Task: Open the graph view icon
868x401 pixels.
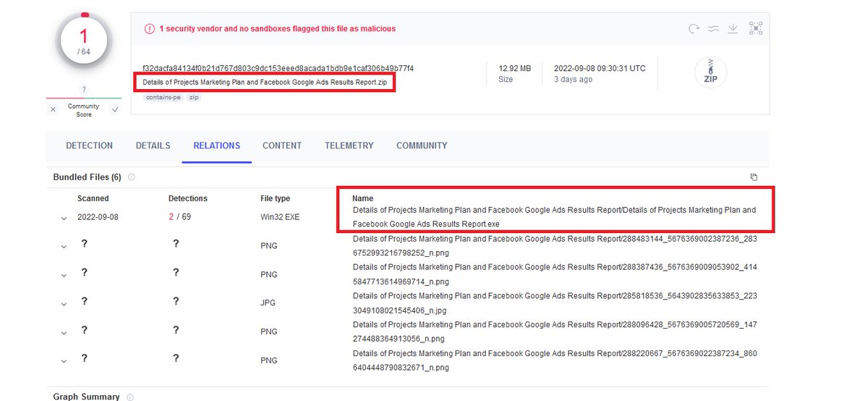Action: (756, 28)
